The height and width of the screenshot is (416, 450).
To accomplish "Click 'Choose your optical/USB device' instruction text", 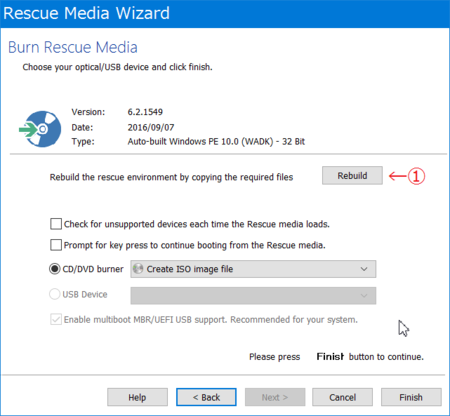I will click(x=117, y=67).
